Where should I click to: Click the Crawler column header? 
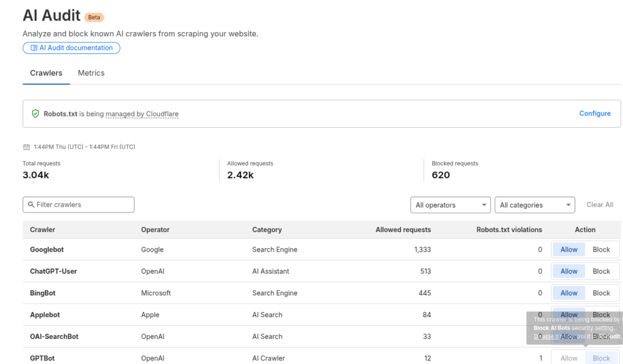(43, 230)
